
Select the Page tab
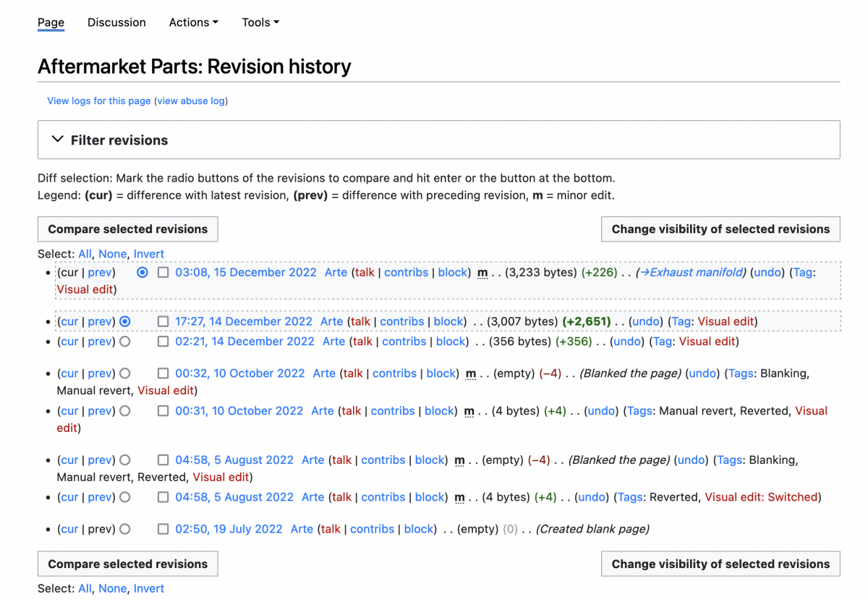pyautogui.click(x=50, y=22)
